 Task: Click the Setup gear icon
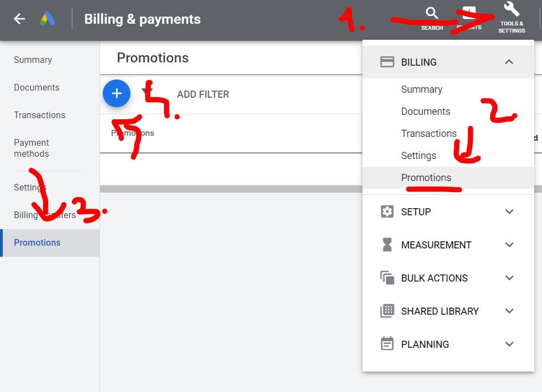pos(387,211)
